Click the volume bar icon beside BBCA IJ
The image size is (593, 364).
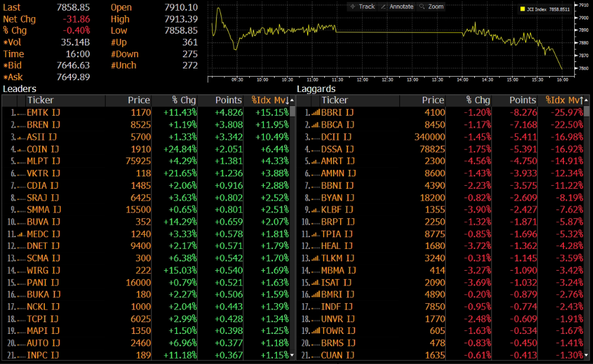[x=315, y=124]
